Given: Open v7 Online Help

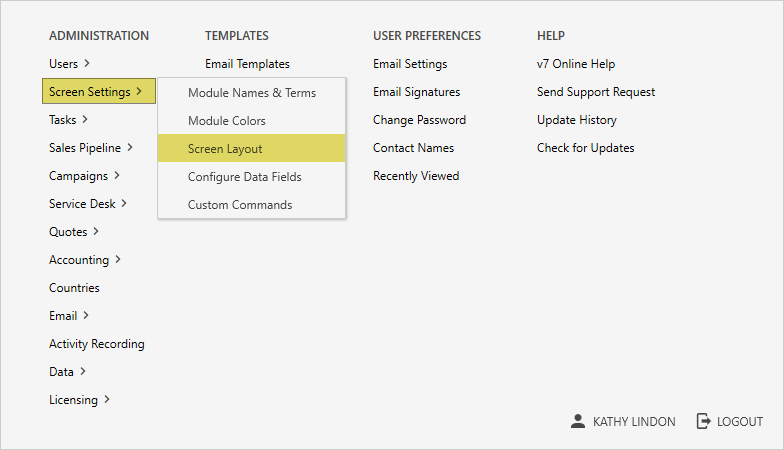Looking at the screenshot, I should pos(576,64).
